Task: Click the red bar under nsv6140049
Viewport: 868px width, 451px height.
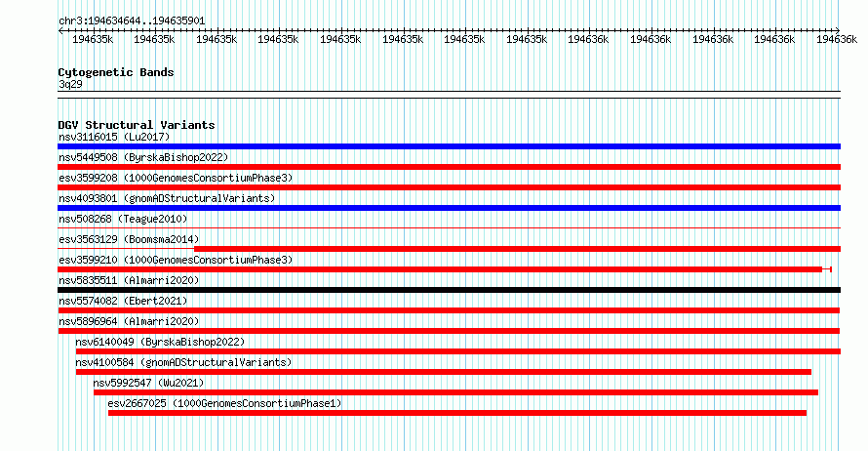Action: [x=458, y=351]
